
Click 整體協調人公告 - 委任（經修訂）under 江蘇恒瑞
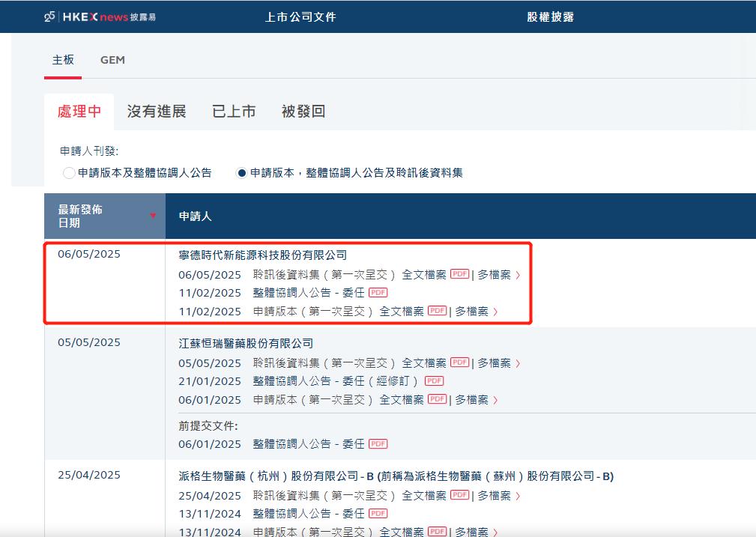coord(336,381)
